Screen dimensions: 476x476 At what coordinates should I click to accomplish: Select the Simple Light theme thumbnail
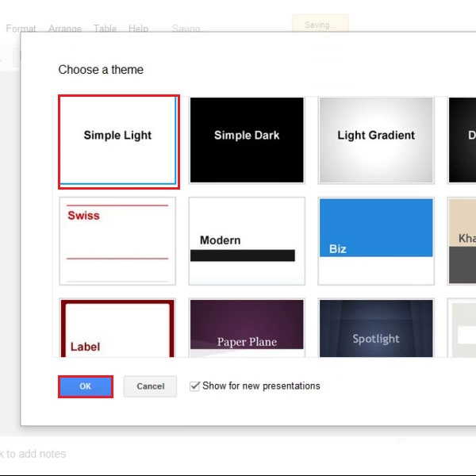pyautogui.click(x=117, y=140)
